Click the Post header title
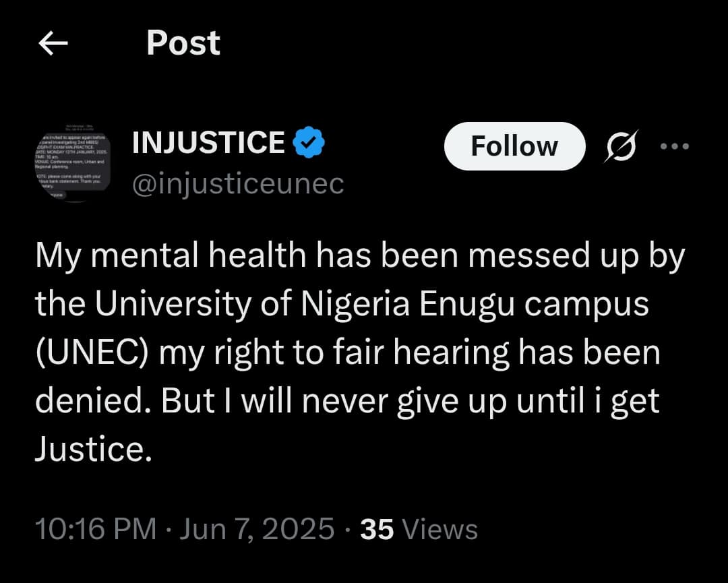Viewport: 728px width, 583px height. (x=183, y=43)
